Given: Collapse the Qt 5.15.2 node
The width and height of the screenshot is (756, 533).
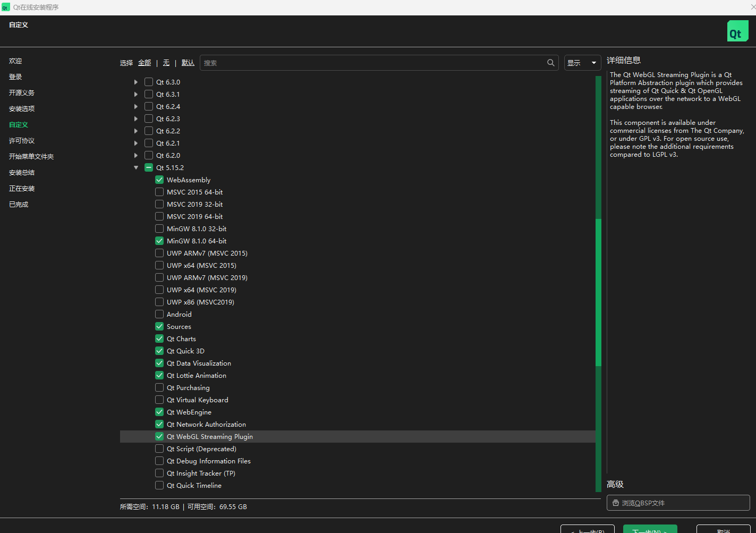Looking at the screenshot, I should pos(136,167).
